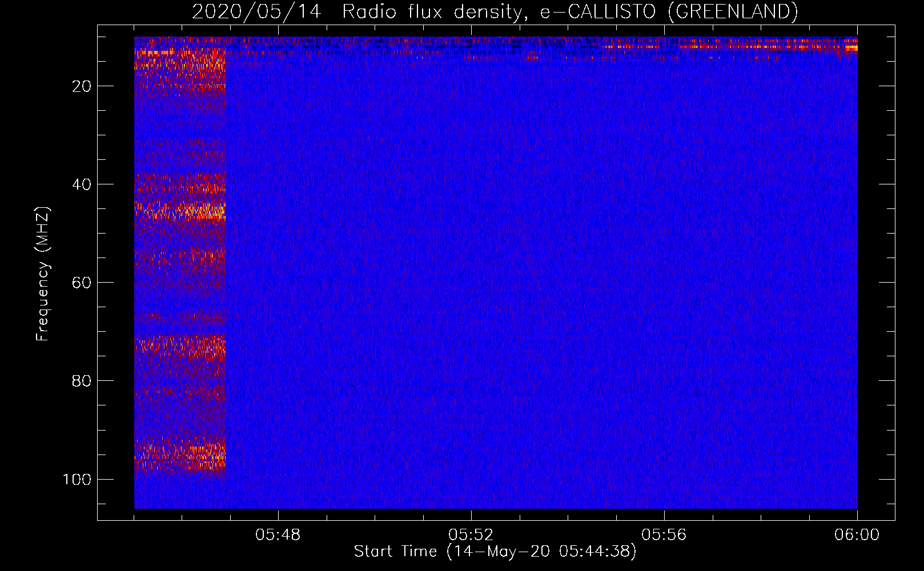The image size is (924, 571).
Task: Click the '40' frequency tick label
Action: click(82, 184)
